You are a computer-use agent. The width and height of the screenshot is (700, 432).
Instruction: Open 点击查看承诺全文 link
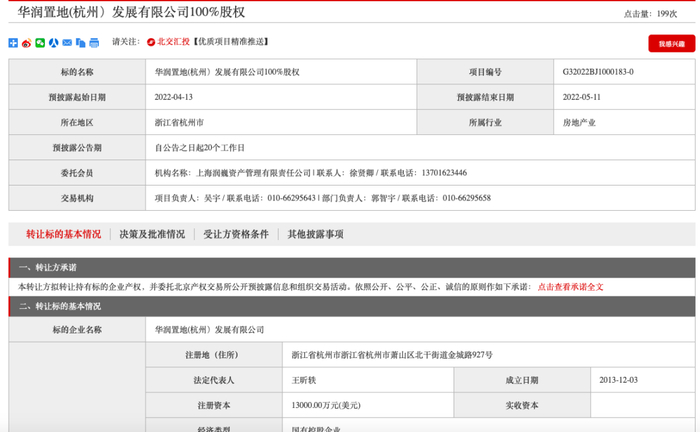point(570,287)
